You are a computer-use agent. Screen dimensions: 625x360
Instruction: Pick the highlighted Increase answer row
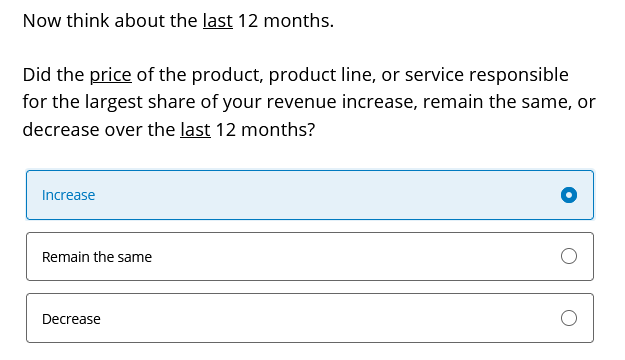point(310,195)
